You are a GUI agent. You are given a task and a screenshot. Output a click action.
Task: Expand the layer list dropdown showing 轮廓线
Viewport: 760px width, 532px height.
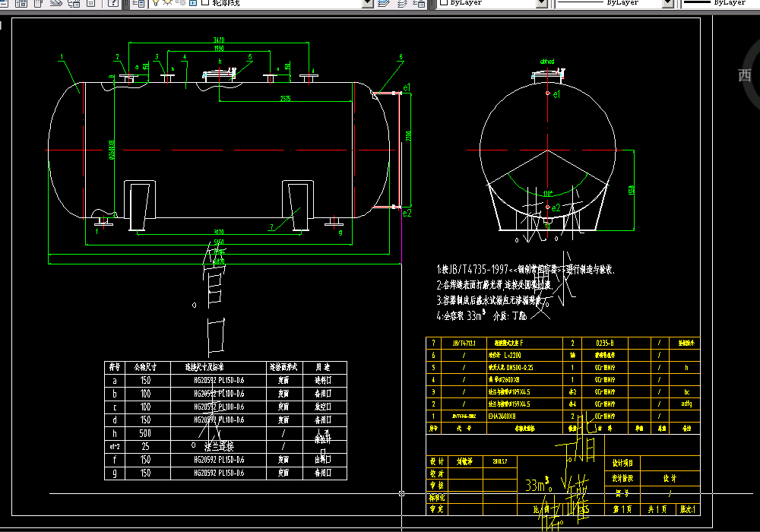[x=367, y=3]
